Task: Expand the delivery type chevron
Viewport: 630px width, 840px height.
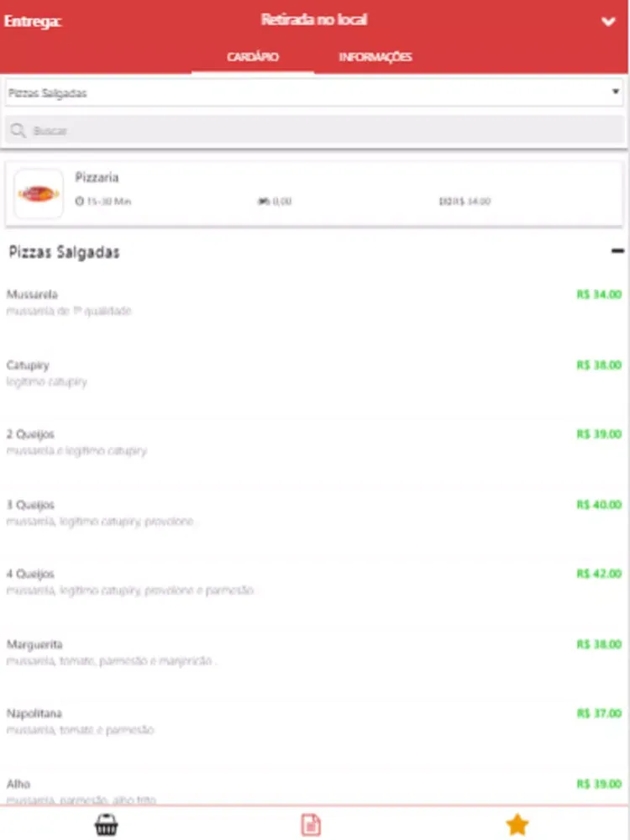Action: click(609, 23)
